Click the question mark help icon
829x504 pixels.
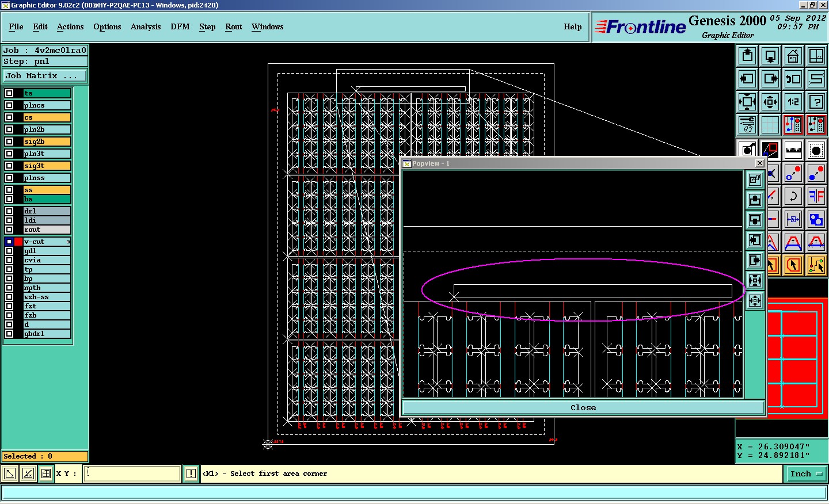(816, 102)
